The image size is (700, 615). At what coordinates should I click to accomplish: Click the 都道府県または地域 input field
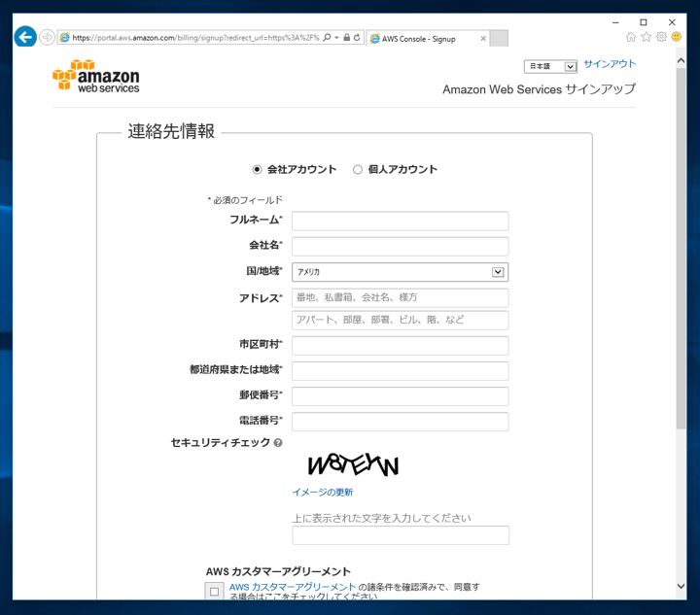click(400, 371)
